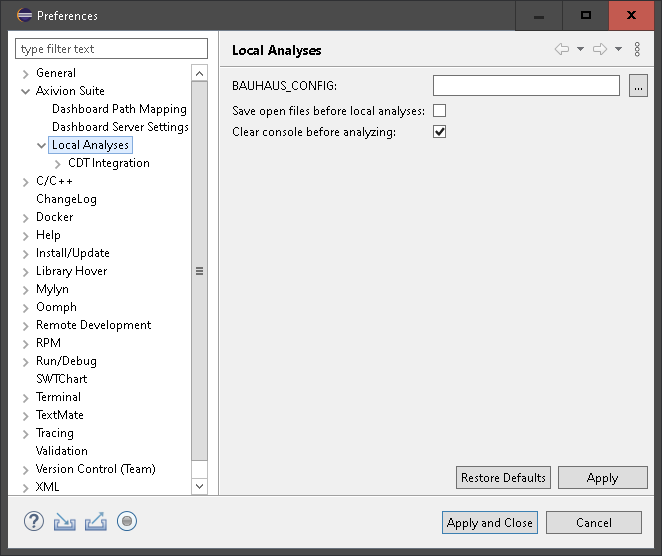662x556 pixels.
Task: Click the tree scrollbar up arrow
Action: [x=199, y=73]
